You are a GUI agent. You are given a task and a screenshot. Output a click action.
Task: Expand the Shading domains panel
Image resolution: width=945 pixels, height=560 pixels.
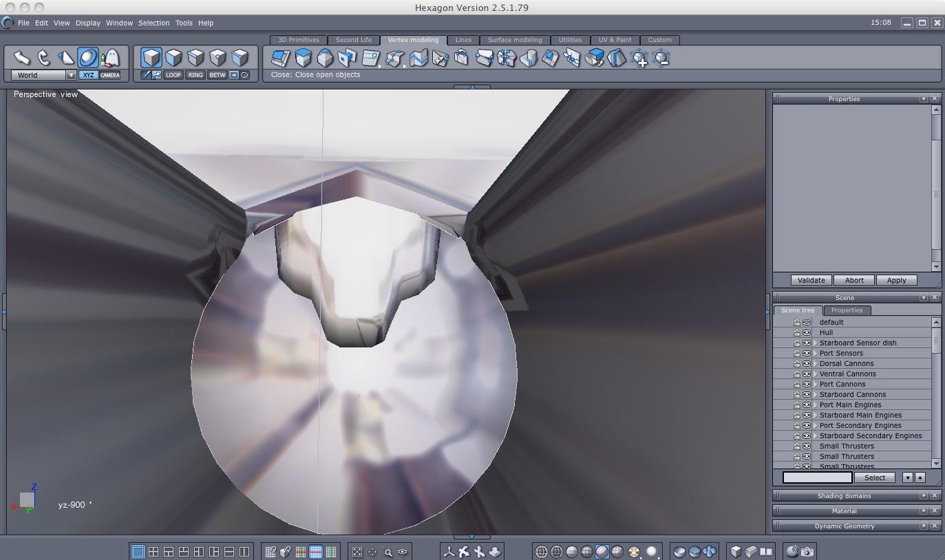pyautogui.click(x=924, y=495)
